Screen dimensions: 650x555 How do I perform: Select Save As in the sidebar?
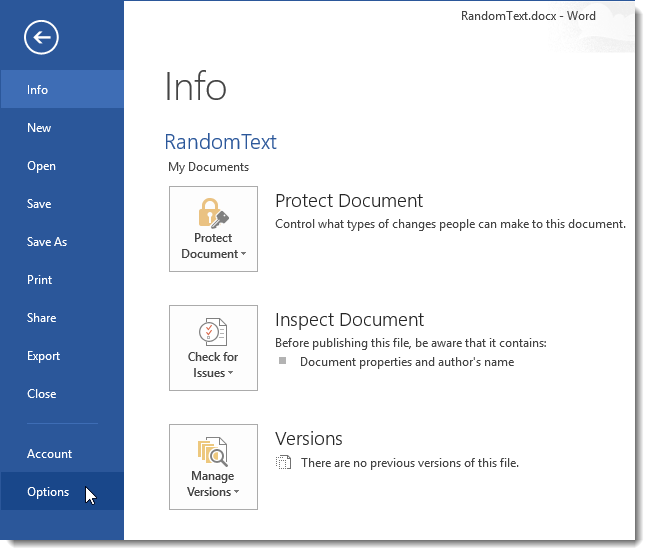[x=62, y=242]
